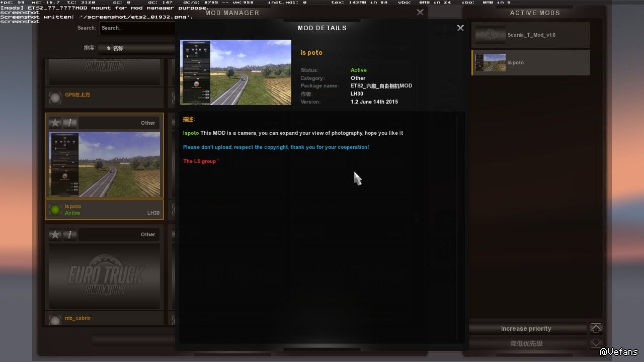Viewport: 644px width, 362px height.
Task: Click the favorite star on the mb_cabrio card
Action: 55,234
